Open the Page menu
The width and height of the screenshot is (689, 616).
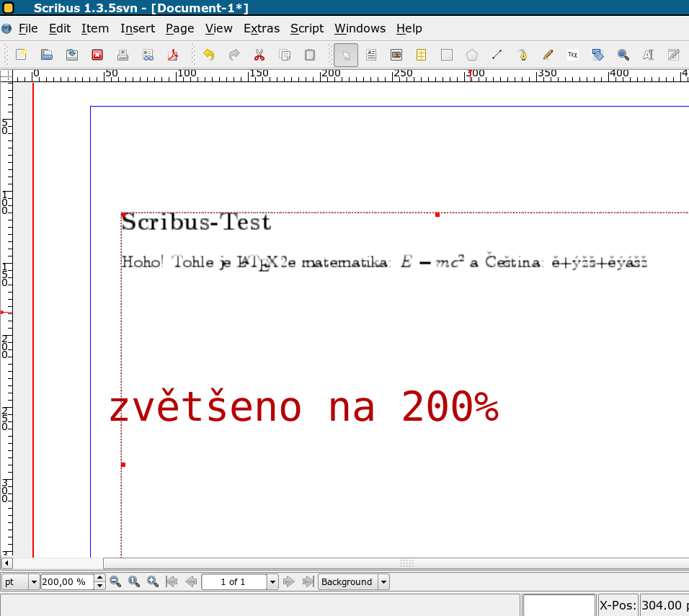pos(179,29)
